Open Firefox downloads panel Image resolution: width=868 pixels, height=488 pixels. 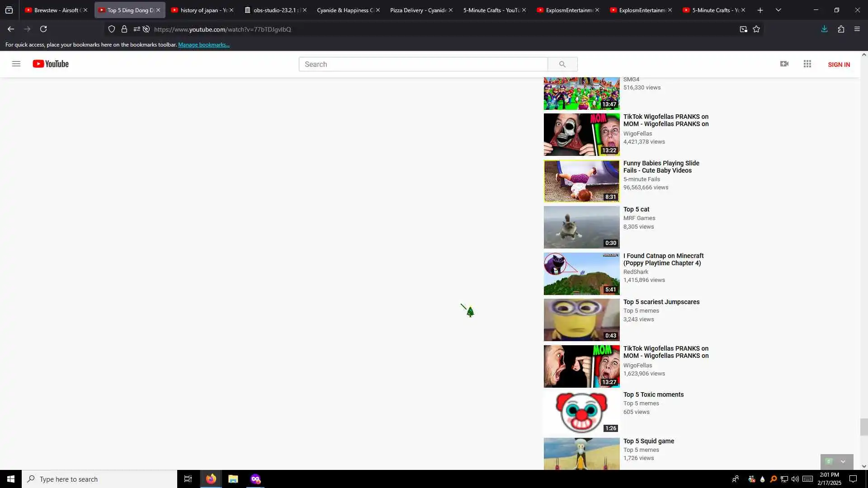[x=824, y=29]
